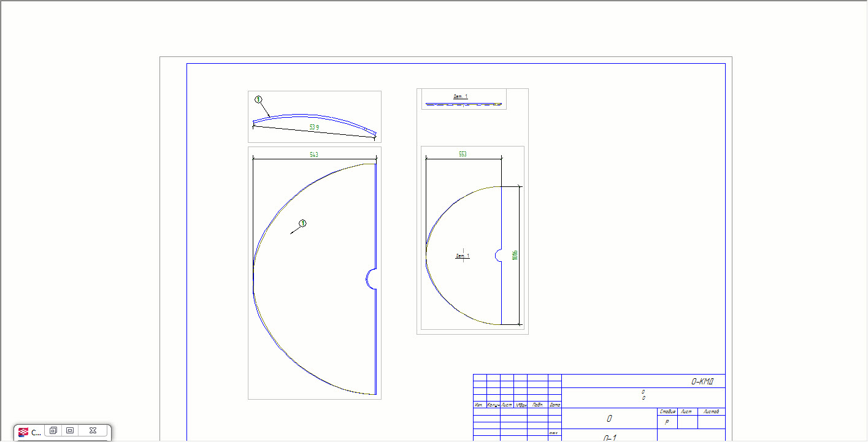Screen dimensions: 868x442
Task: Select the 'Дет. 1' label inside the right semicircle
Action: tap(463, 255)
